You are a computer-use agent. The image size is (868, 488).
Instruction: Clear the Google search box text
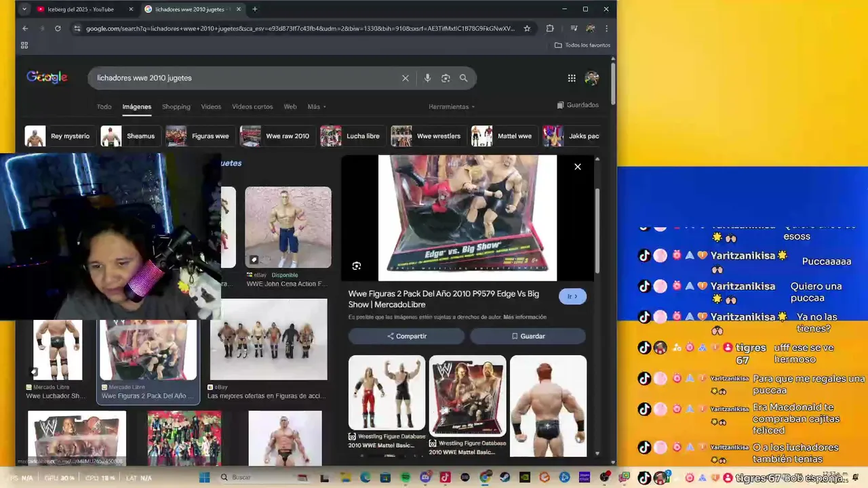point(406,78)
